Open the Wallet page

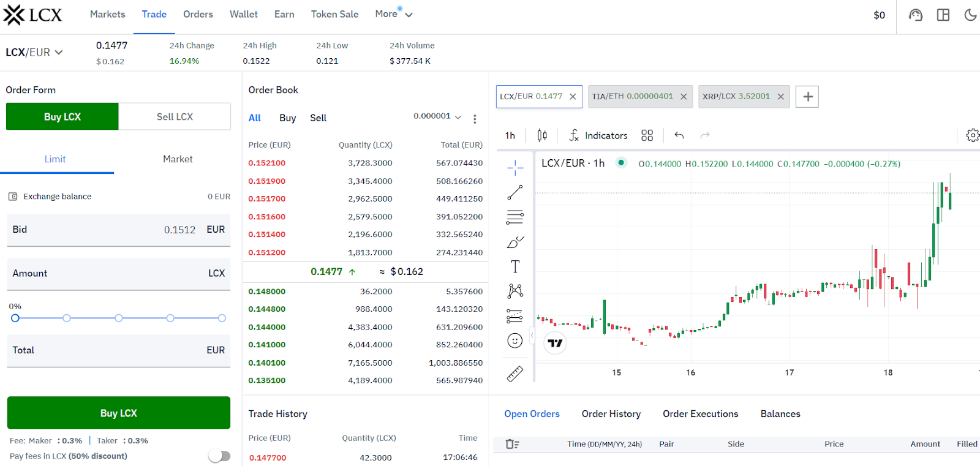point(244,14)
